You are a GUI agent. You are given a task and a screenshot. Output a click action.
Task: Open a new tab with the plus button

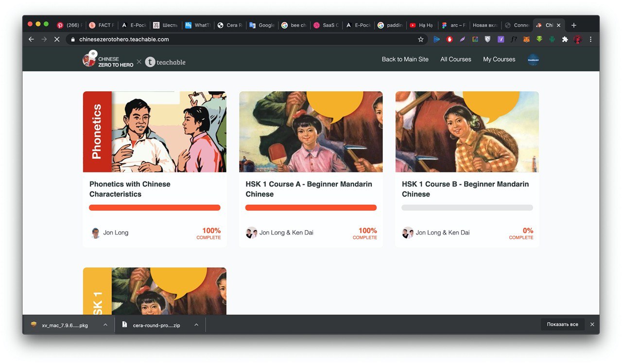click(574, 25)
